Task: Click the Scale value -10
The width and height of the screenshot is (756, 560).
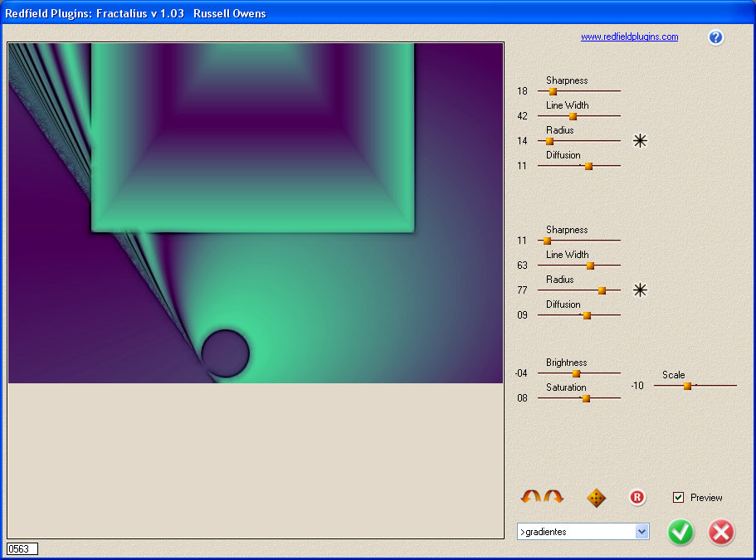Action: [x=637, y=386]
